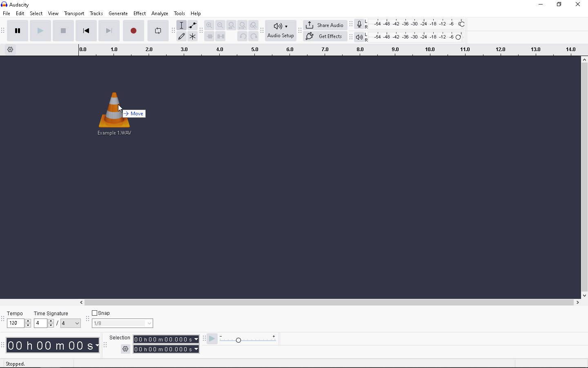Click the Fit project to width icon

tap(243, 25)
